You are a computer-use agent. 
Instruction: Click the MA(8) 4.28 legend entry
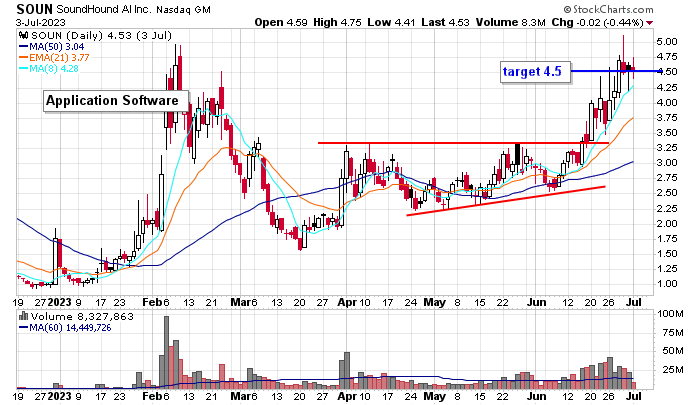click(x=49, y=68)
